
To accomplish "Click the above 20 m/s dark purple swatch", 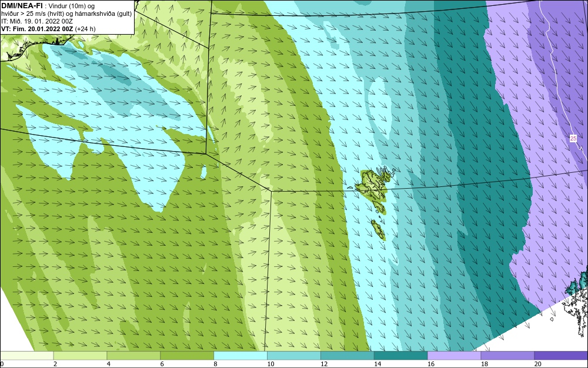I will pos(561,356).
